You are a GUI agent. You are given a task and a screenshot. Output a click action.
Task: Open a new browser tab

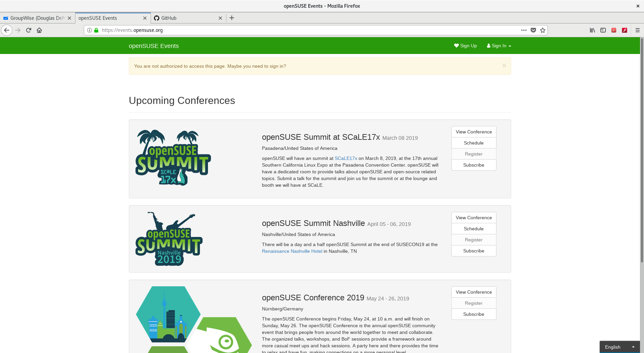(x=232, y=18)
